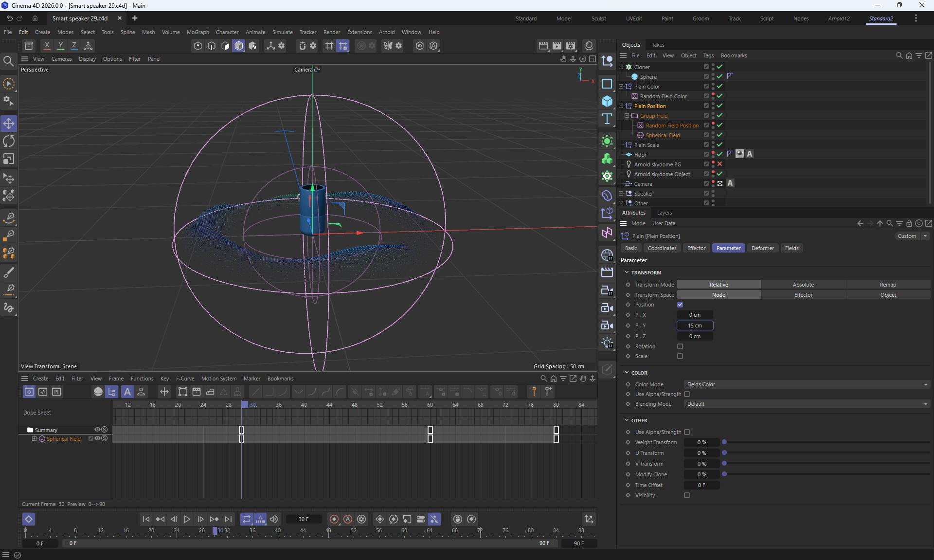Enable the Visibility checkbox under Other
934x560 pixels.
(687, 495)
